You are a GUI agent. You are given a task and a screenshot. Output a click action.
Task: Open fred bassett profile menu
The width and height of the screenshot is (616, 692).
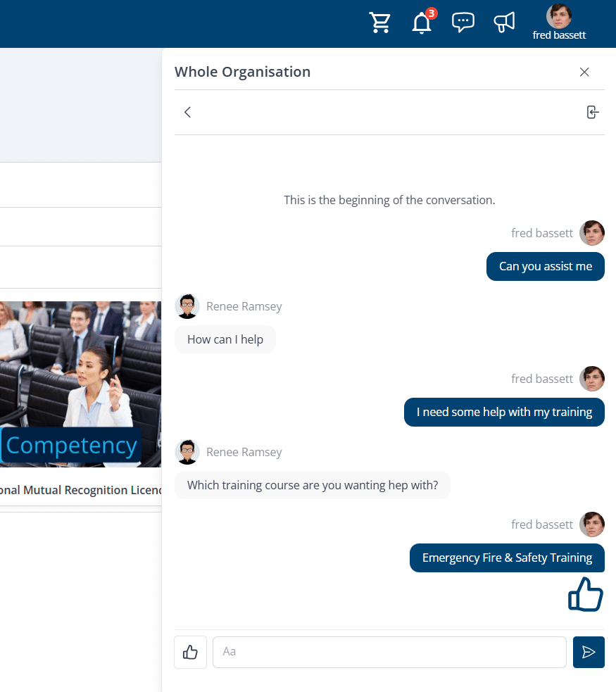coord(559,23)
